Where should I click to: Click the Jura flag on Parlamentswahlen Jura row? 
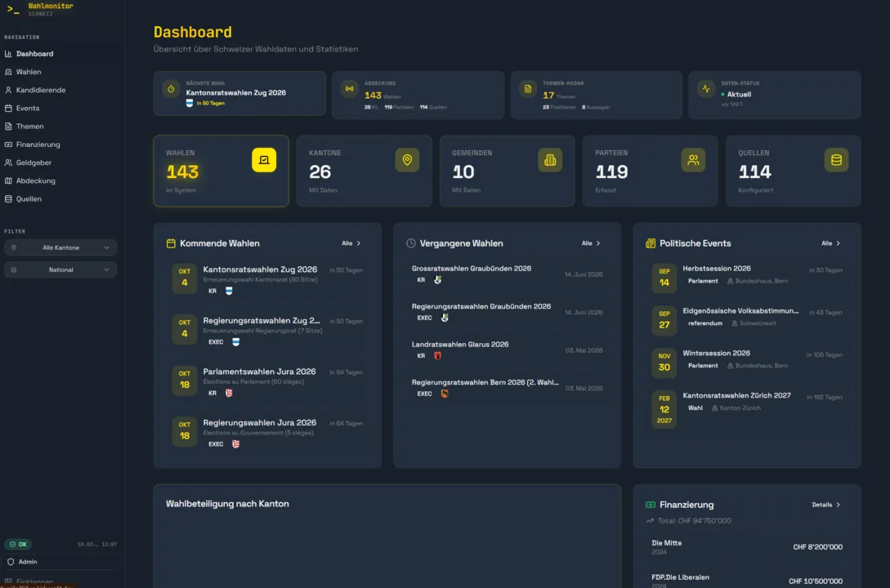point(229,393)
